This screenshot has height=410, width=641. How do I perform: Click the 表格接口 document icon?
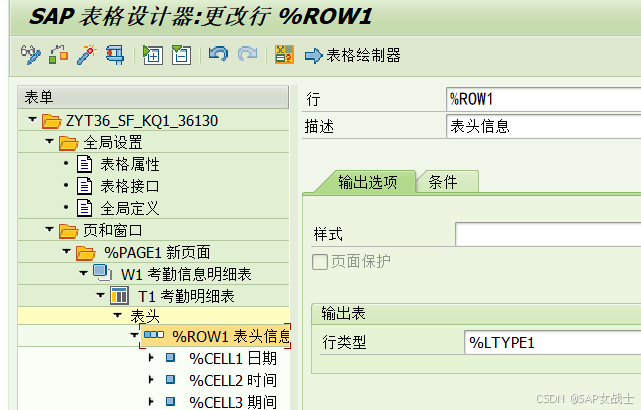[85, 186]
